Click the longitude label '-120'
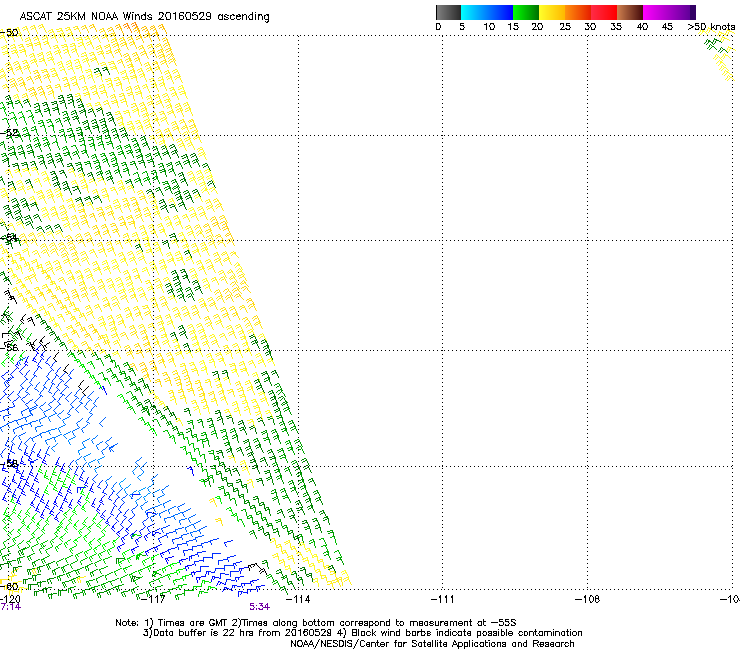 click(x=10, y=599)
